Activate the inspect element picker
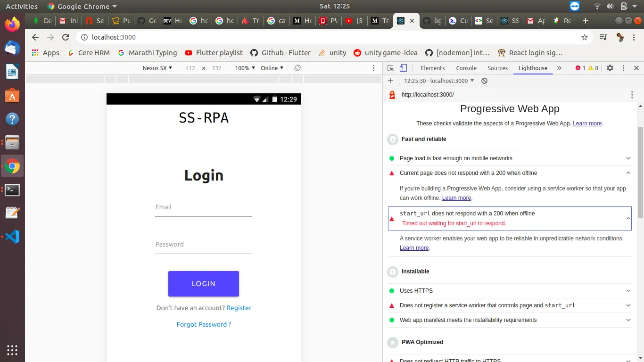Image resolution: width=644 pixels, height=362 pixels. coord(390,68)
